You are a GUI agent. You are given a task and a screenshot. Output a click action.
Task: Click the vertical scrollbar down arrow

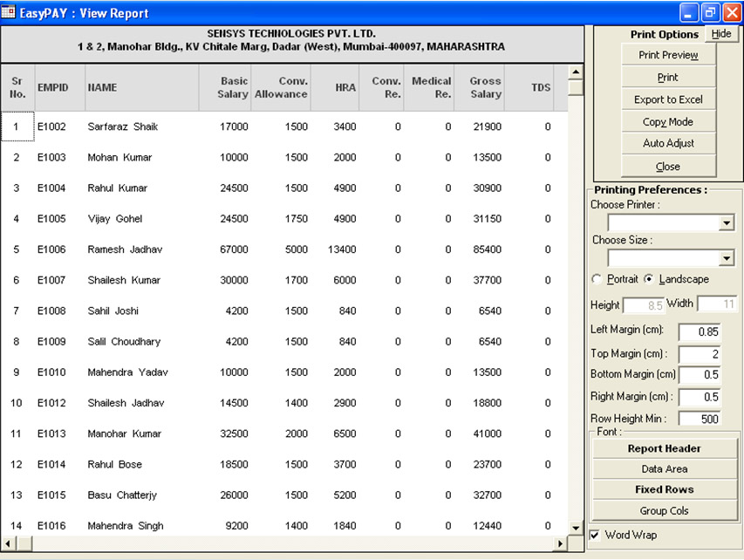pyautogui.click(x=576, y=528)
